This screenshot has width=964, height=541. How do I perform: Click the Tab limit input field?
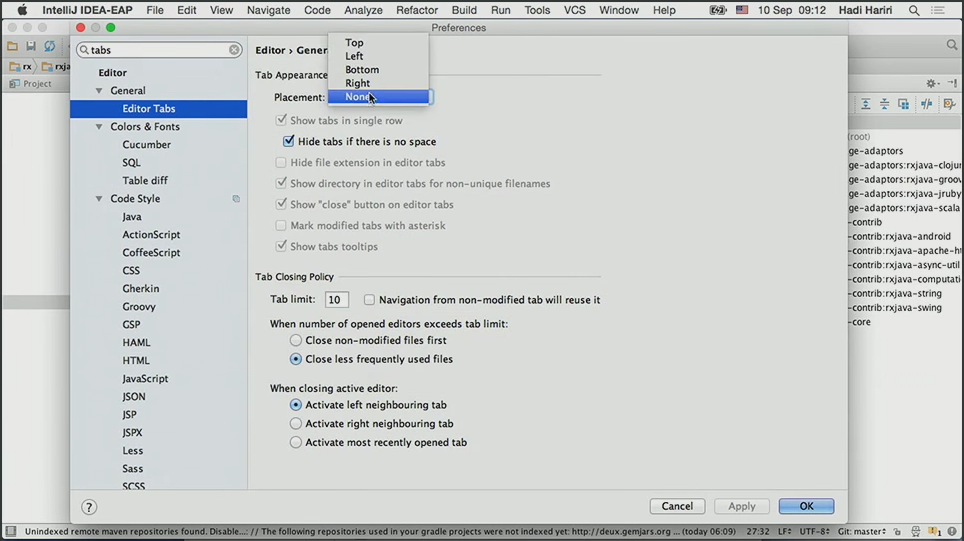pos(336,300)
